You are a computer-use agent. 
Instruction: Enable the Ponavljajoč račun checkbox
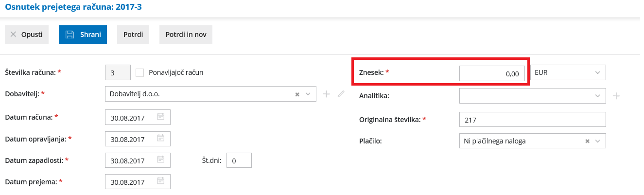coord(140,72)
